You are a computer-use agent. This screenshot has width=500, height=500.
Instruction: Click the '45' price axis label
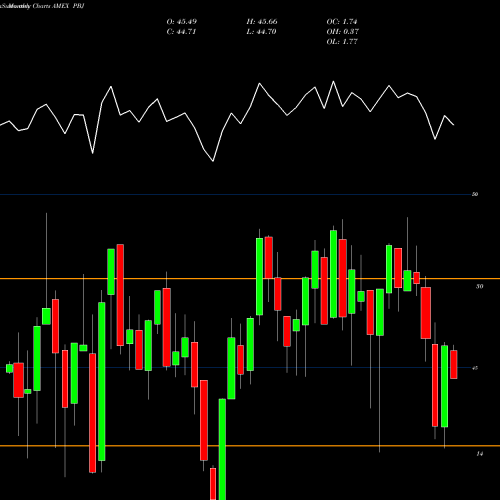tap(475, 368)
